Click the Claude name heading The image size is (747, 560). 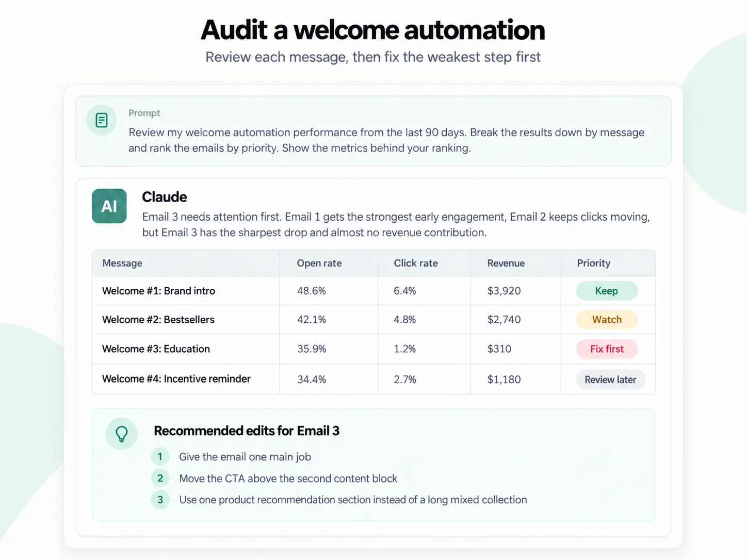click(165, 197)
